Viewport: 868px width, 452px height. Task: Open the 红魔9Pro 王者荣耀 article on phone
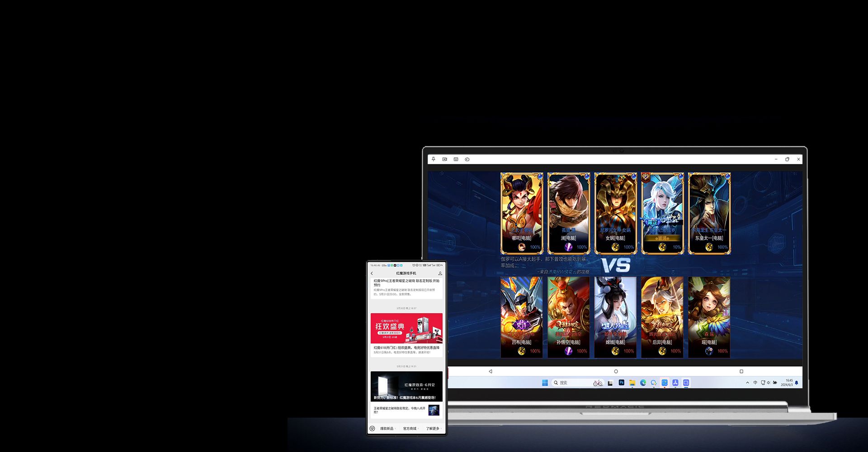[406, 287]
